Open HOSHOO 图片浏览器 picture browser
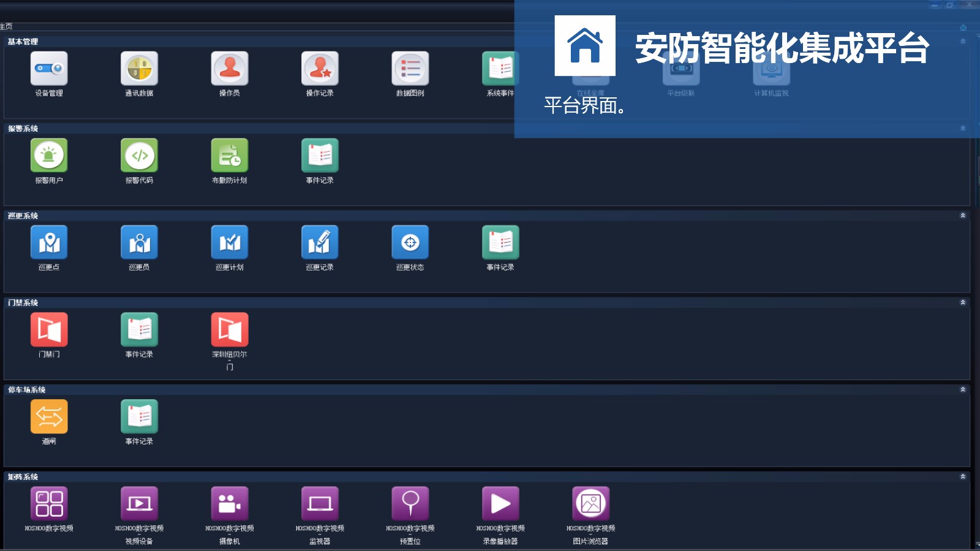The width and height of the screenshot is (980, 551). pyautogui.click(x=591, y=503)
